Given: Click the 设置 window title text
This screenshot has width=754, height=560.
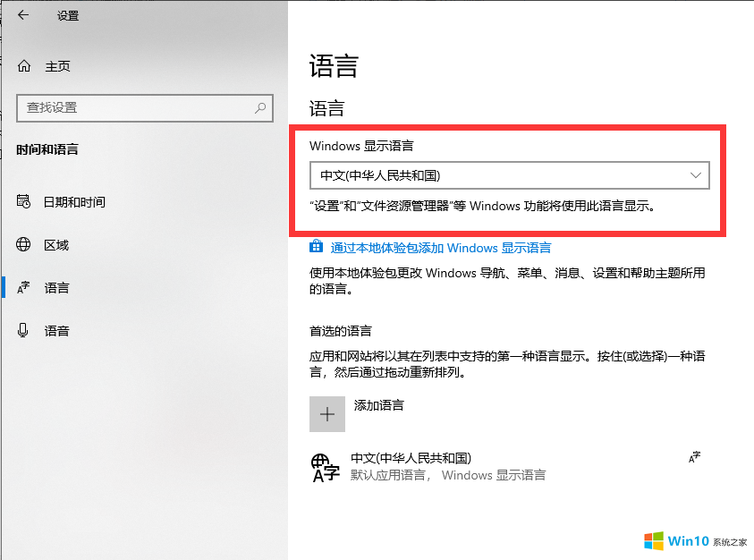Looking at the screenshot, I should point(68,16).
